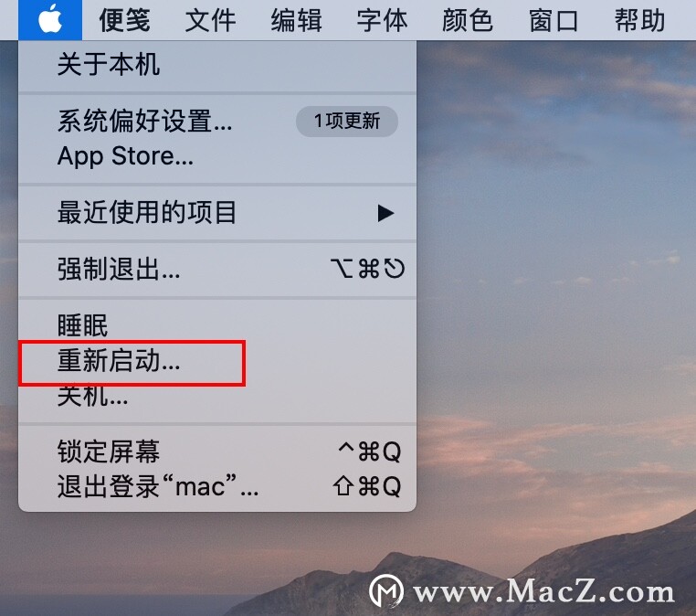The image size is (696, 616).
Task: Open 系统偏好设置… entry
Action: [x=217, y=122]
